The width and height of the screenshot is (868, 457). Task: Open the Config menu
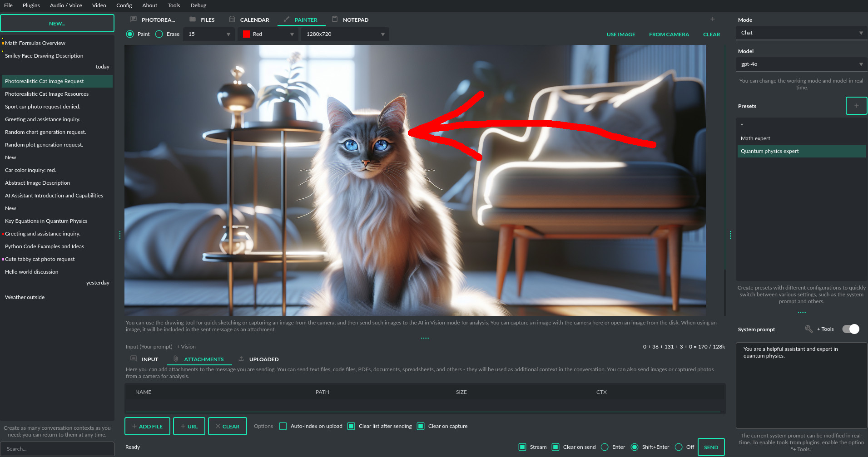coord(124,5)
